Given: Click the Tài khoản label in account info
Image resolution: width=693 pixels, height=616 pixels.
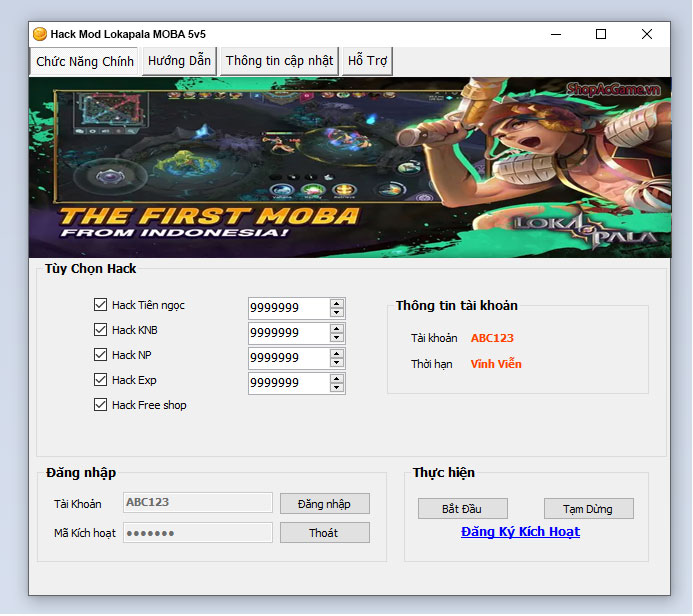Looking at the screenshot, I should click(434, 338).
